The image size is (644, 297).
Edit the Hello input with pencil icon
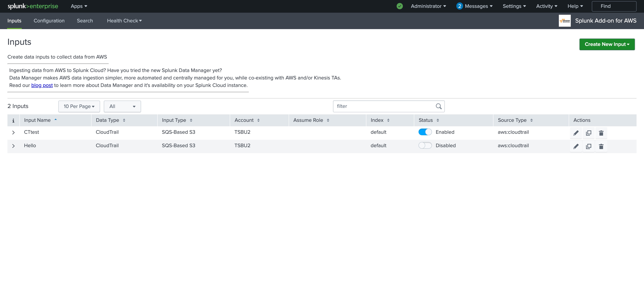point(576,146)
